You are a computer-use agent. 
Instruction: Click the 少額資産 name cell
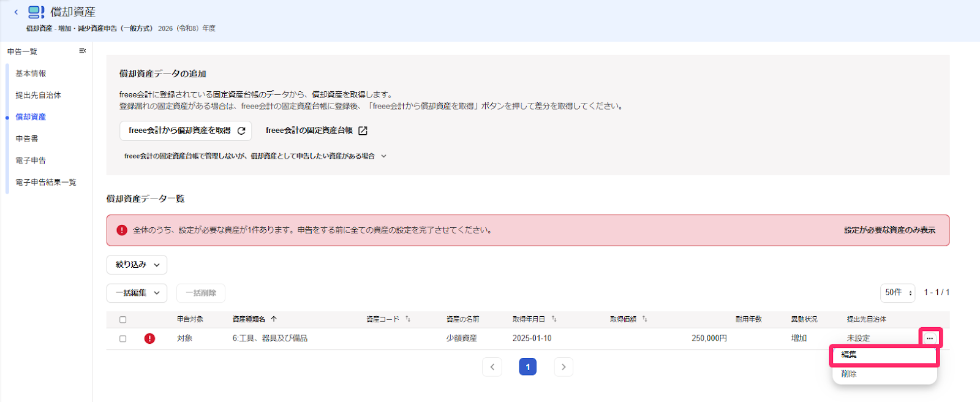pyautogui.click(x=462, y=338)
